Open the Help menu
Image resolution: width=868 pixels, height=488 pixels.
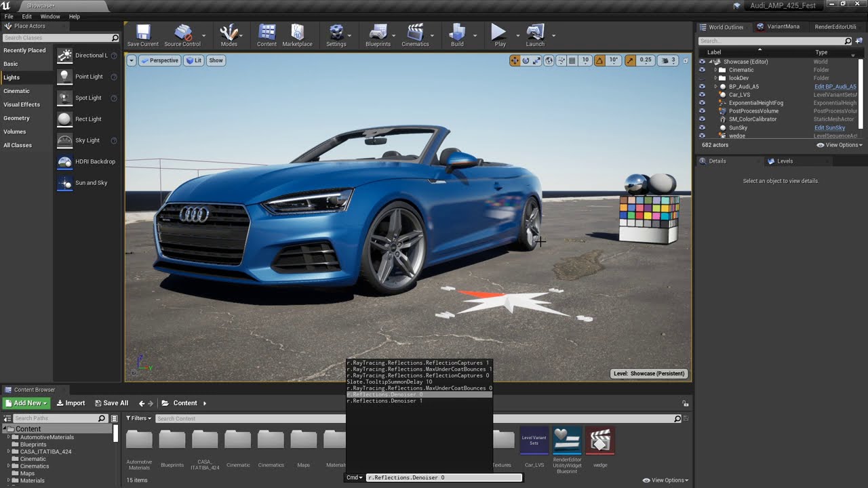pos(75,16)
